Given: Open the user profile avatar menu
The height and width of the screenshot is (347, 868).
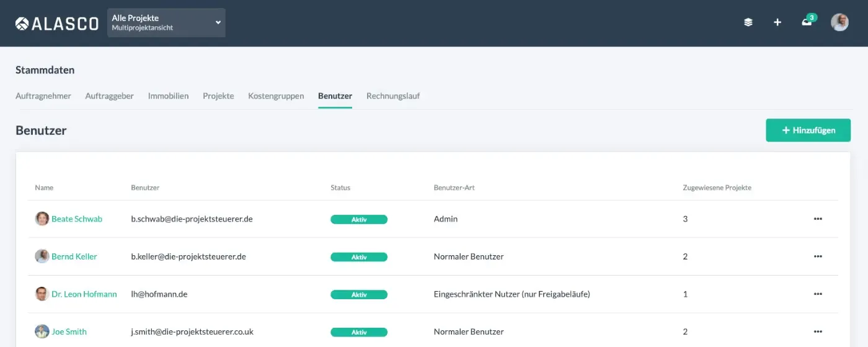Looking at the screenshot, I should [839, 22].
